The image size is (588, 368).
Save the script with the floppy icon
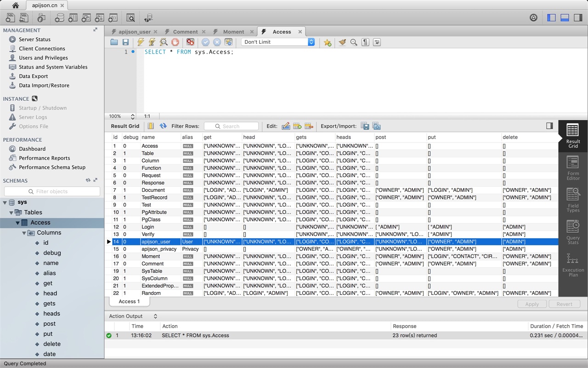125,42
